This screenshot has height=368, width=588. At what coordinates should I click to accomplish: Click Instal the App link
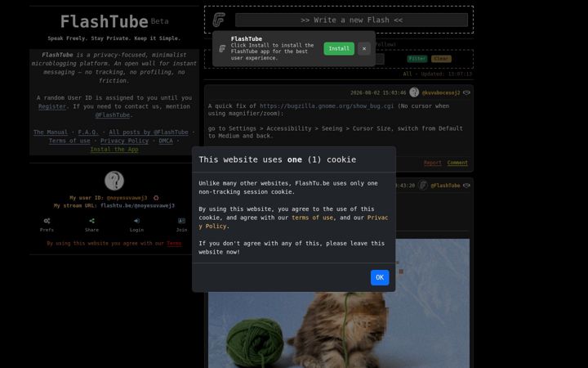114,150
